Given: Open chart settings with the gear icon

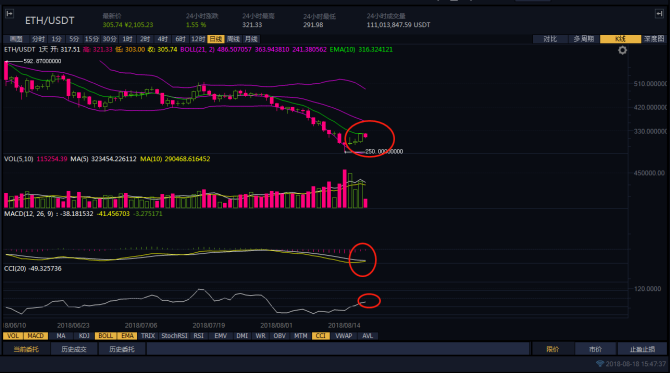Looking at the screenshot, I should pyautogui.click(x=623, y=50).
